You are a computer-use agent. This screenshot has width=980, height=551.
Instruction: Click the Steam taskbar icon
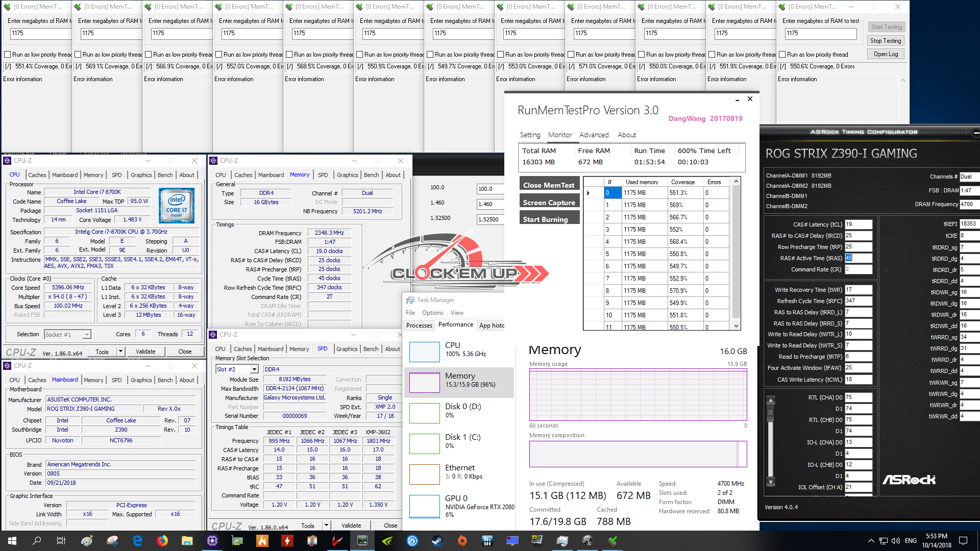click(437, 541)
